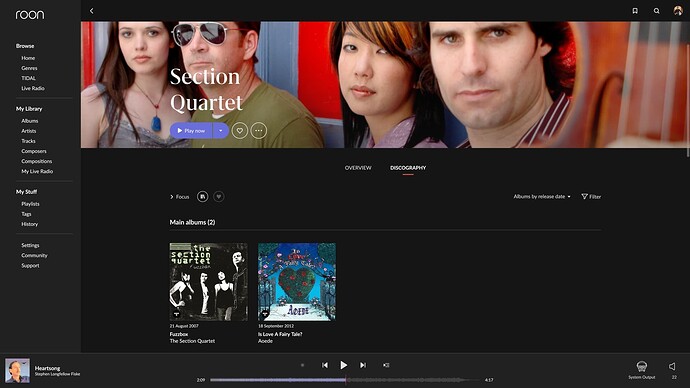The width and height of the screenshot is (690, 388).
Task: Switch to the Overview tab
Action: pyautogui.click(x=358, y=168)
